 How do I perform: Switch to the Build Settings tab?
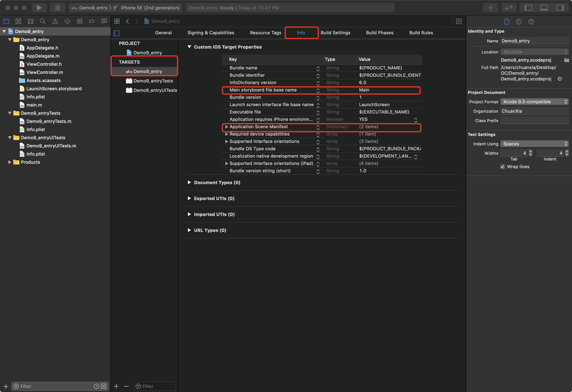335,33
